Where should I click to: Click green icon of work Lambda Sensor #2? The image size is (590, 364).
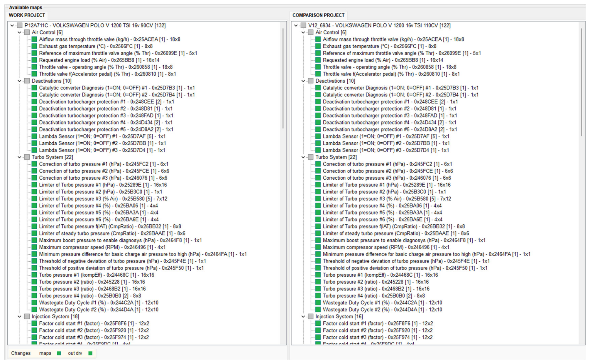tap(34, 143)
